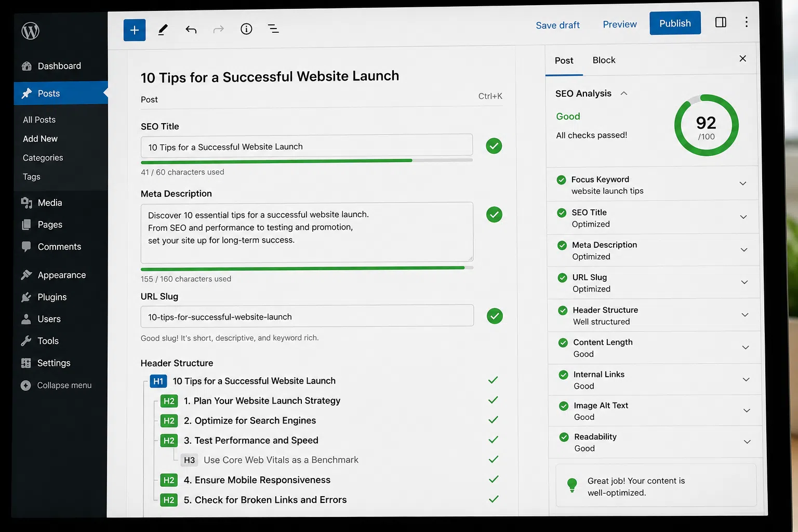Click the green check beside SEO Title field

[494, 146]
